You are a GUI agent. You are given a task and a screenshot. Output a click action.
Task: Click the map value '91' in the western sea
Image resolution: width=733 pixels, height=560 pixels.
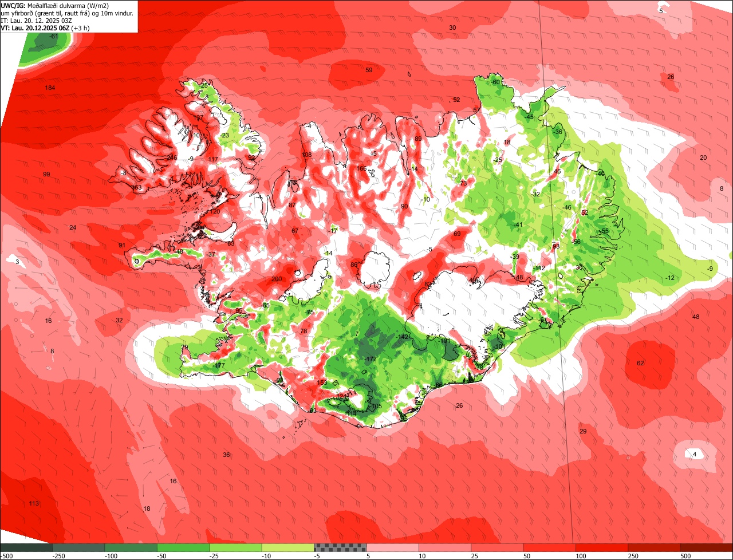tap(122, 245)
